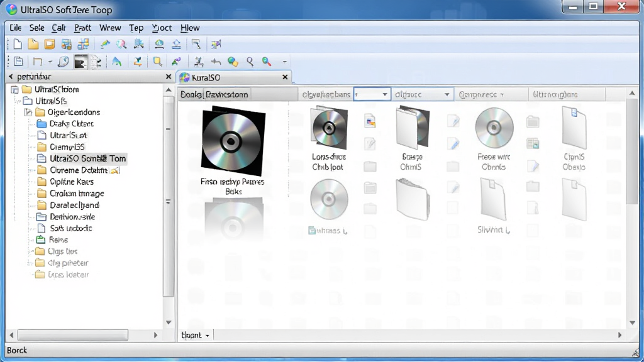Click the pink globe magnifier toolbar icon

click(x=121, y=44)
